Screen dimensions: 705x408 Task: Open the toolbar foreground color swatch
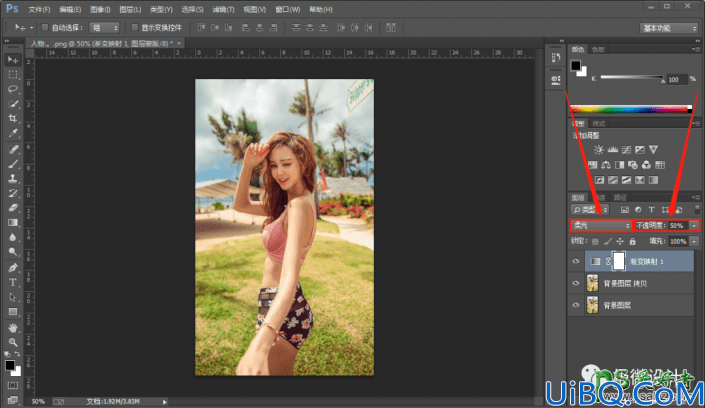[x=9, y=366]
